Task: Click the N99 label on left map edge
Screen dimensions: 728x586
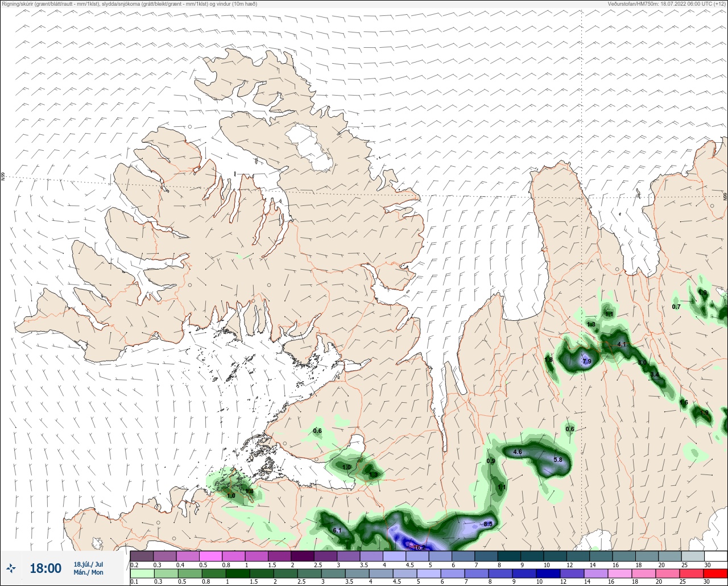Action: click(3, 177)
